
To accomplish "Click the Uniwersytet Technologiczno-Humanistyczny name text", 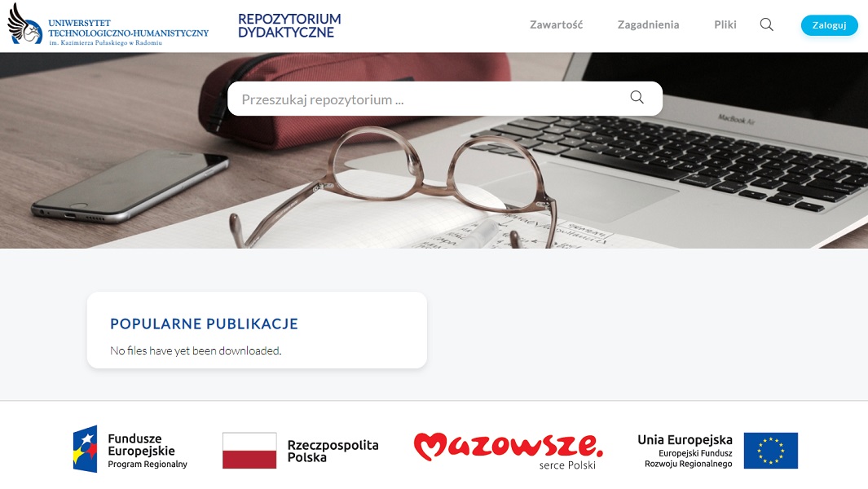I will click(129, 33).
